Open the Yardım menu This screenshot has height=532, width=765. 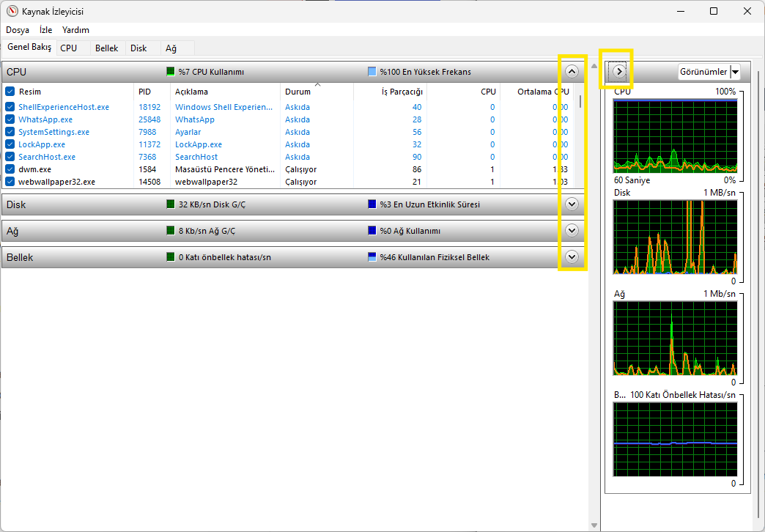[75, 30]
